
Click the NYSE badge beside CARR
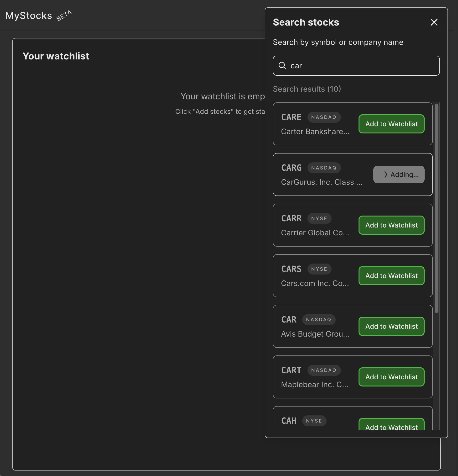point(319,218)
